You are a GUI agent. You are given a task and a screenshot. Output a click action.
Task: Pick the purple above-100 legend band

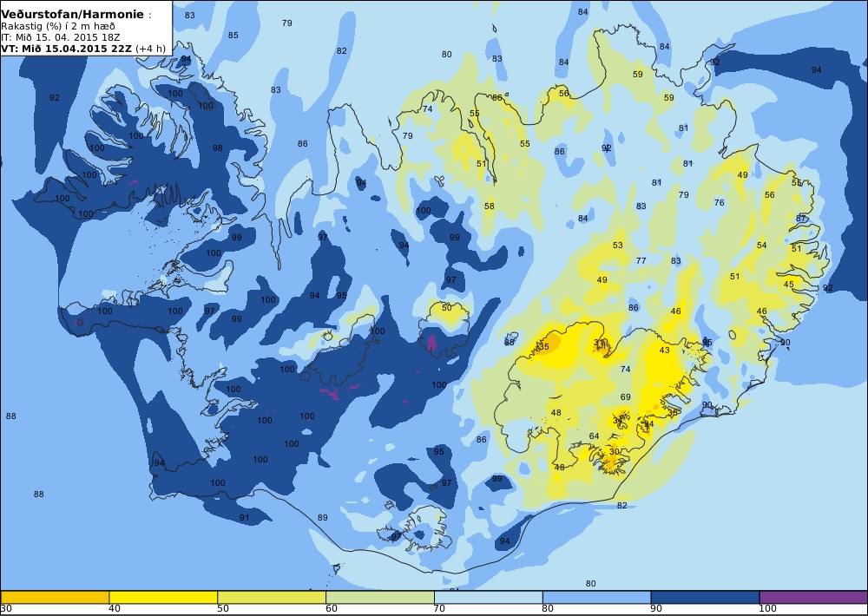813,597
